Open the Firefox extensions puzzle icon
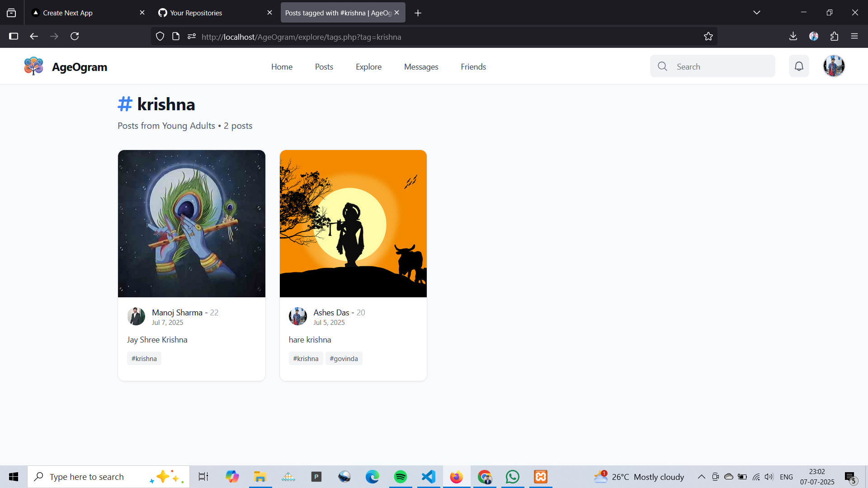This screenshot has width=868, height=488. [x=834, y=36]
